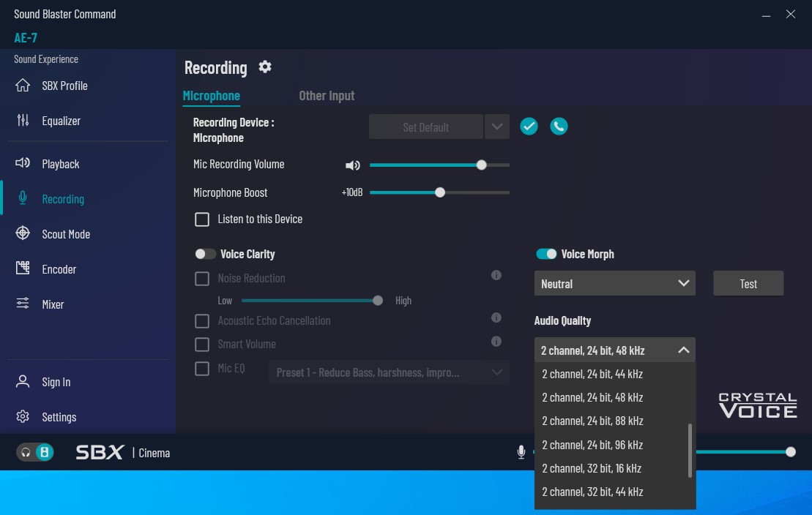Screen dimensions: 812x515
Task: Check the Noise Reduction checkbox
Action: pyautogui.click(x=202, y=279)
